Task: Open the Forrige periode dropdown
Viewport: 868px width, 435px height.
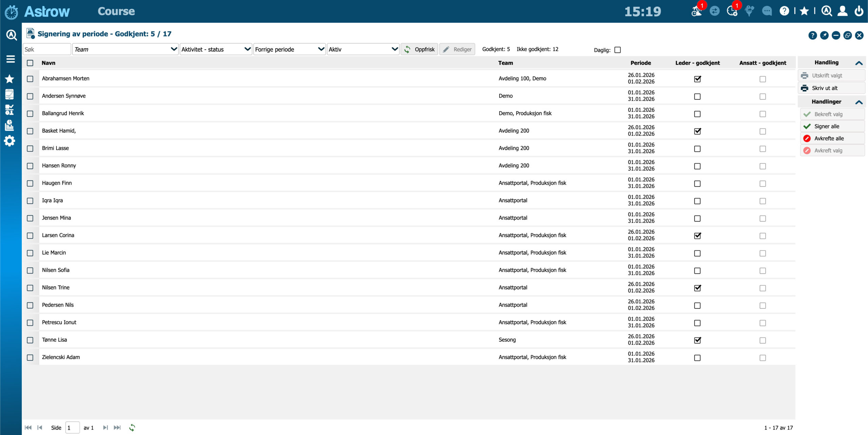Action: point(289,49)
